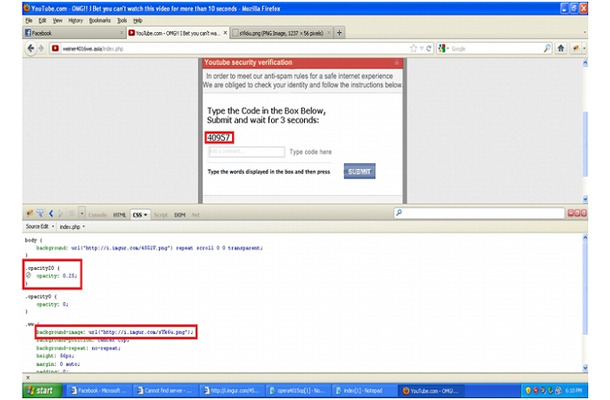This screenshot has width=610, height=400.
Task: Go forward in Firebug panel history
Action: (60, 213)
